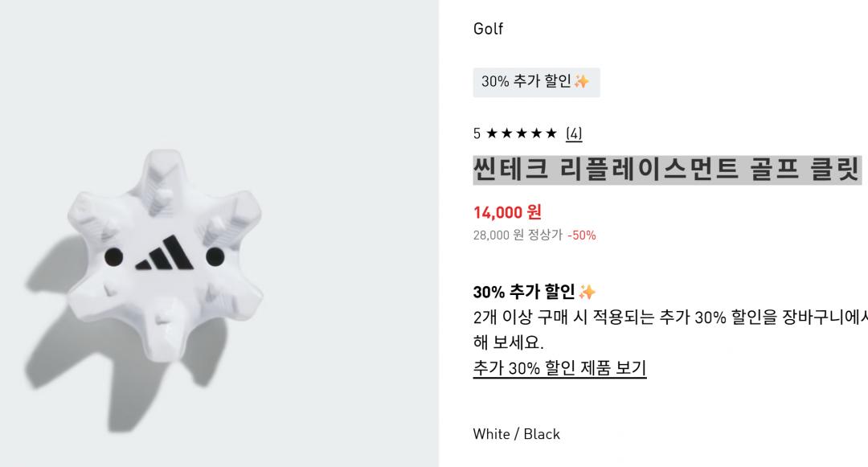
Task: Click the last star of the rating
Action: click(551, 133)
